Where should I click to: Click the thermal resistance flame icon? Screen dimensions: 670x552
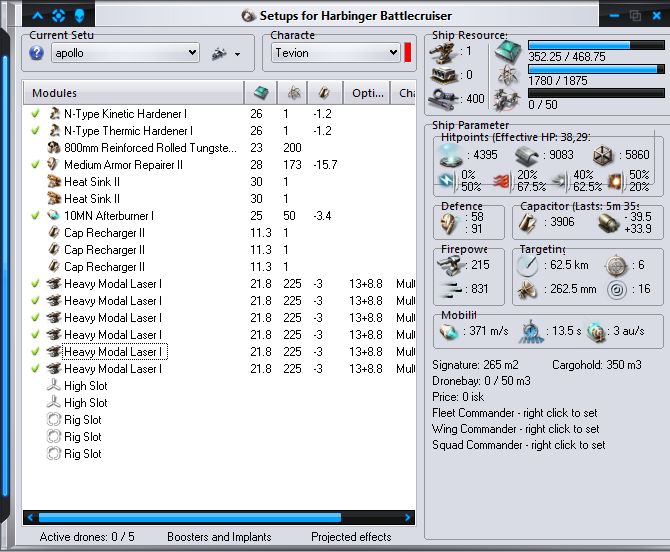click(502, 181)
